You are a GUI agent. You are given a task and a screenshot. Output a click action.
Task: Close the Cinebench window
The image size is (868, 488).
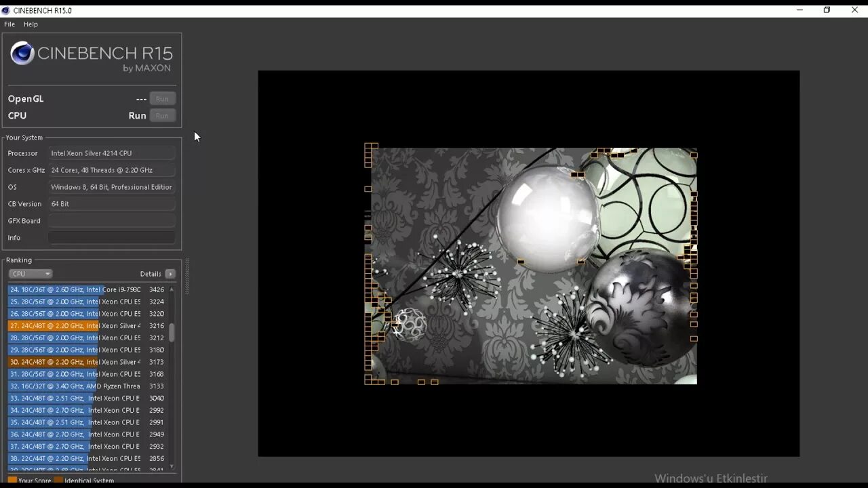(x=854, y=10)
